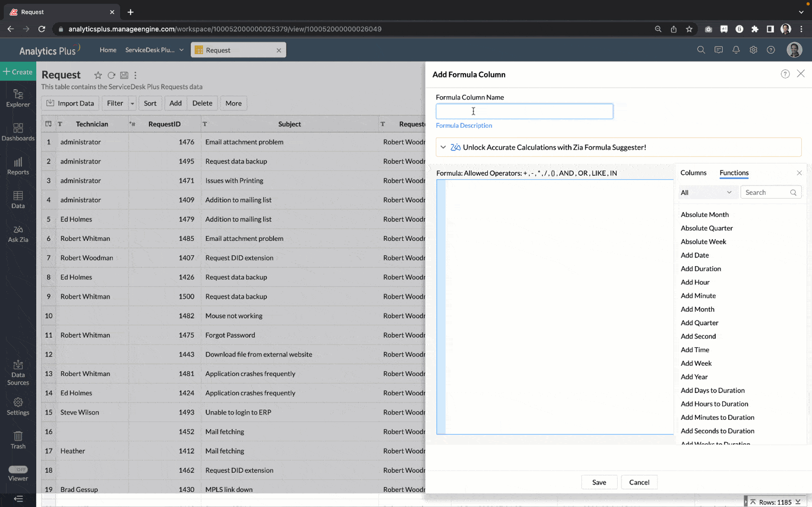This screenshot has width=812, height=507.
Task: Open the help icon in Add Formula Column
Action: point(785,74)
